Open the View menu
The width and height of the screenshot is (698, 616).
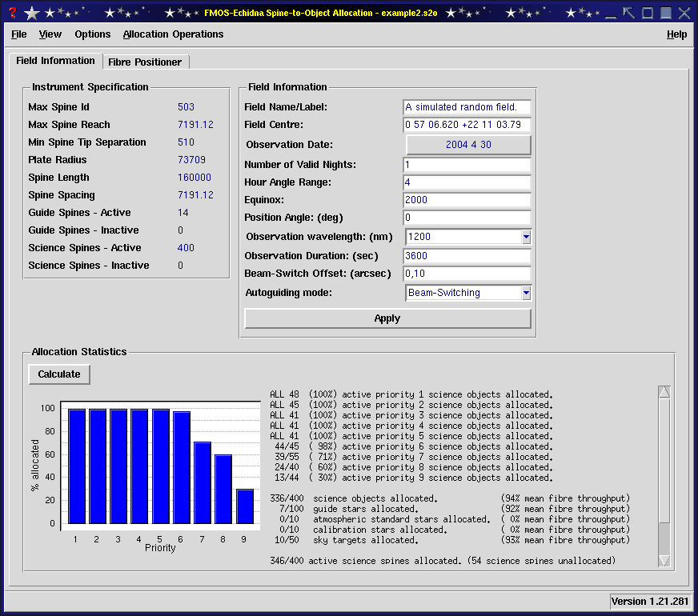(x=50, y=34)
